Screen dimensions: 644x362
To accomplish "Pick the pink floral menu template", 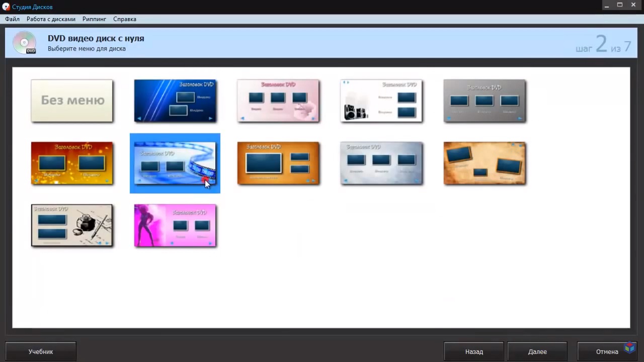I will pos(278,101).
